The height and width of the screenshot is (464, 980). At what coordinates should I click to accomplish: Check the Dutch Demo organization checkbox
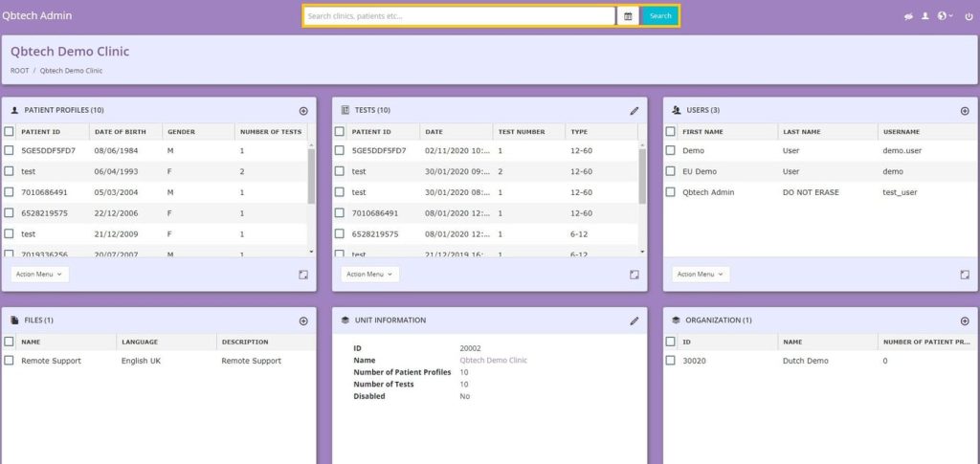670,361
